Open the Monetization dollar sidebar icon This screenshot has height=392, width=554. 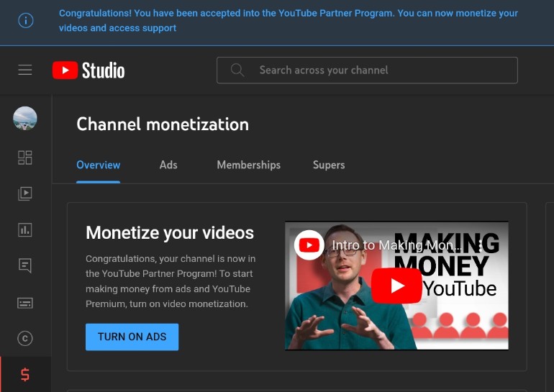click(25, 374)
